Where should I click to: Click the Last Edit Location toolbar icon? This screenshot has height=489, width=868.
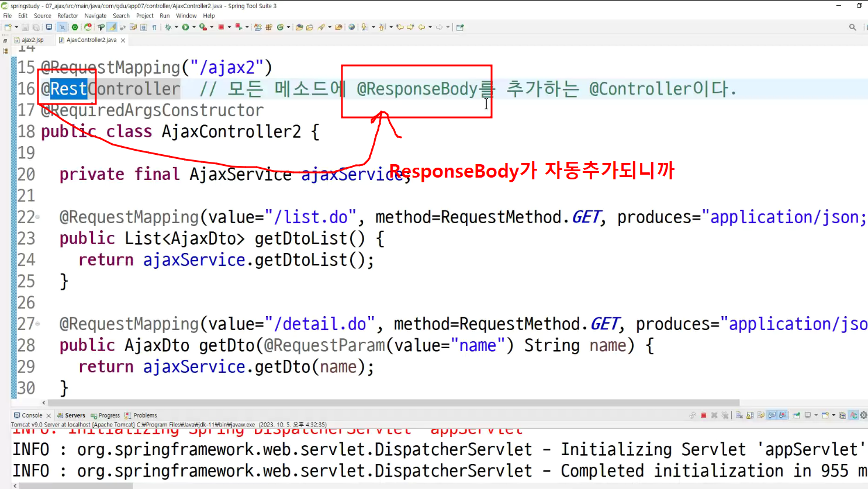coord(400,27)
